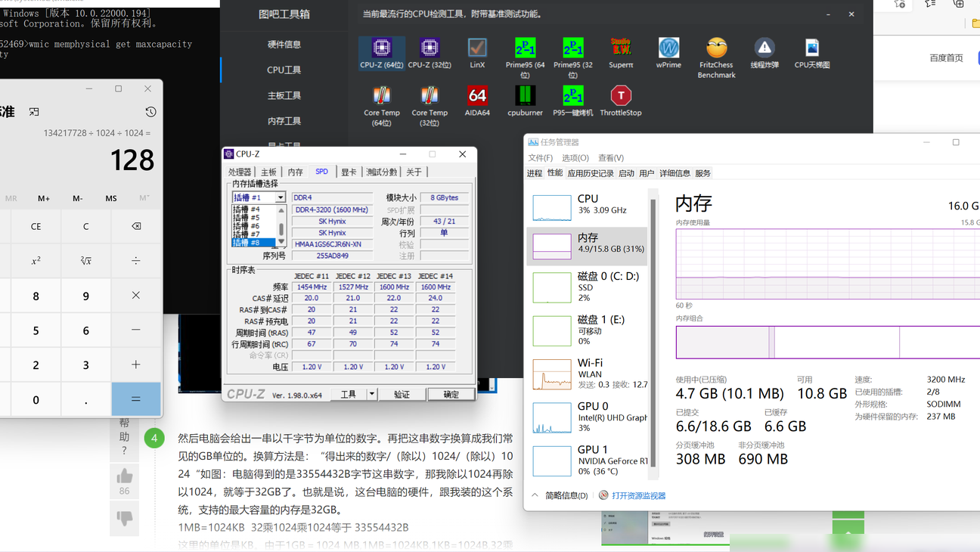Open the 线程炸弹 tool icon
The width and height of the screenshot is (980, 552).
pyautogui.click(x=764, y=53)
